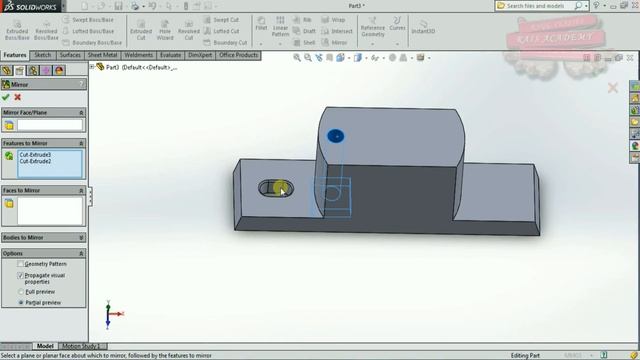Select the Extruded Boss/Base tool

click(17, 30)
